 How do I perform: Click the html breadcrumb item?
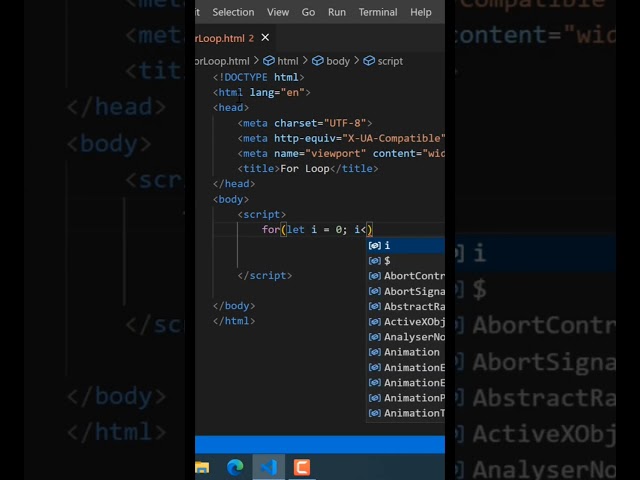click(288, 61)
